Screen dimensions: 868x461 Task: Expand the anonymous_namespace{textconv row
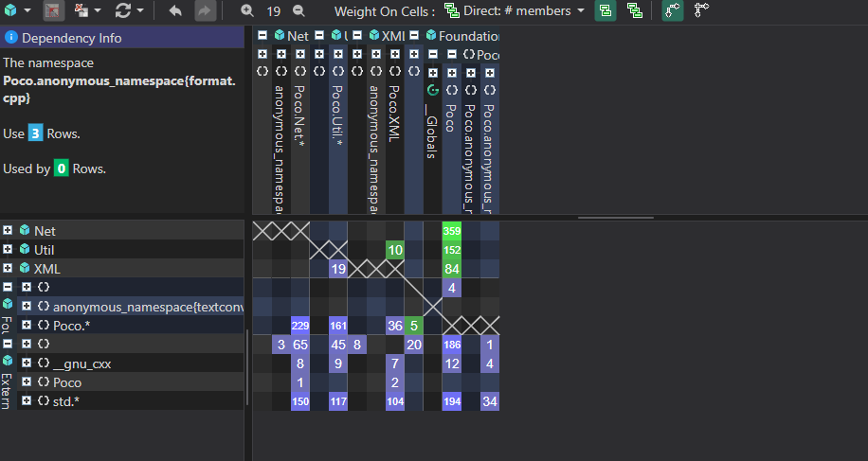(26, 306)
